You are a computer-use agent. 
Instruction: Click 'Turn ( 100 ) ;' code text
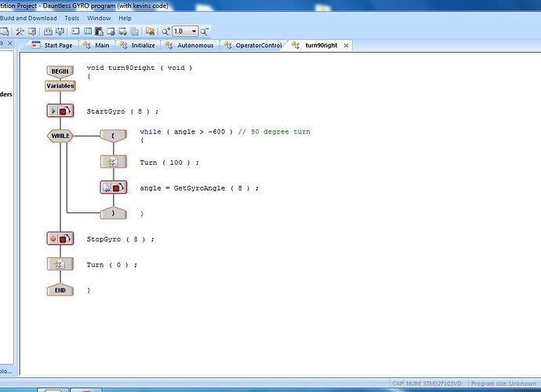pyautogui.click(x=169, y=162)
